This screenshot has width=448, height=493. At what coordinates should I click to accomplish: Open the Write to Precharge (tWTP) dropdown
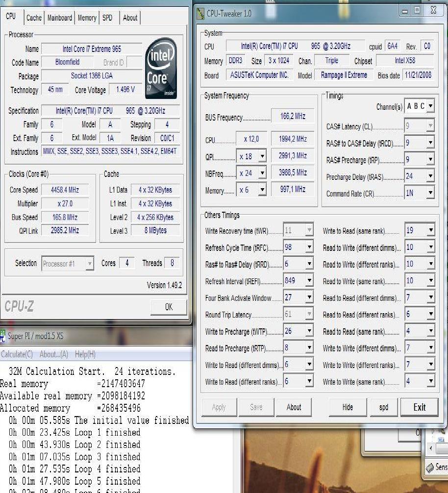(x=309, y=331)
